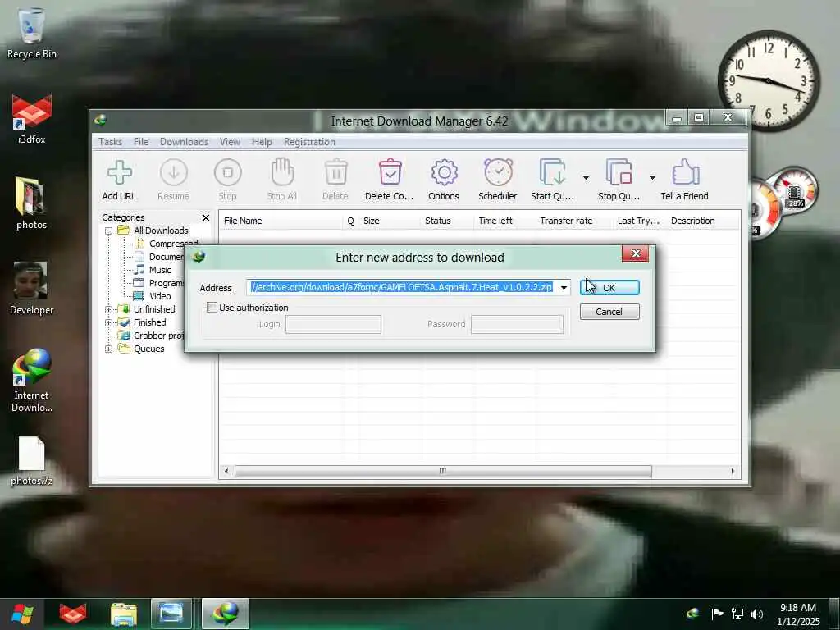The width and height of the screenshot is (840, 630).
Task: Click the scroll-left arrow of download list
Action: pos(226,472)
